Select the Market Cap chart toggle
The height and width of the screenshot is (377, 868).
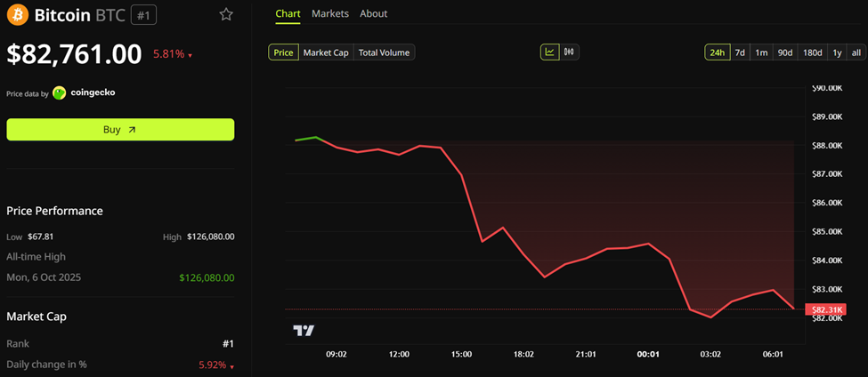pyautogui.click(x=326, y=52)
